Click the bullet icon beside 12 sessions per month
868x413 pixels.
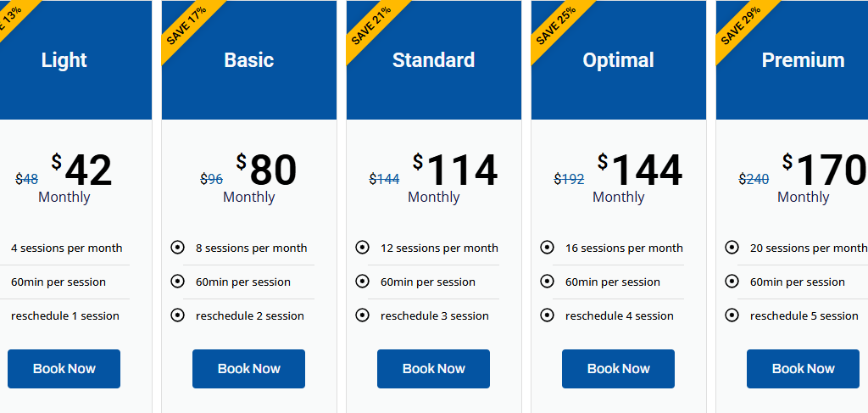pos(362,248)
